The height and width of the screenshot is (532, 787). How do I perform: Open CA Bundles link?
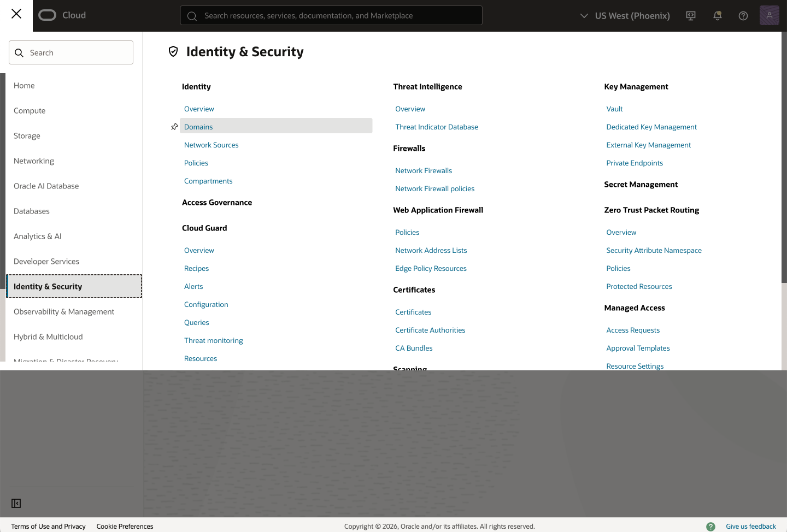pos(414,348)
